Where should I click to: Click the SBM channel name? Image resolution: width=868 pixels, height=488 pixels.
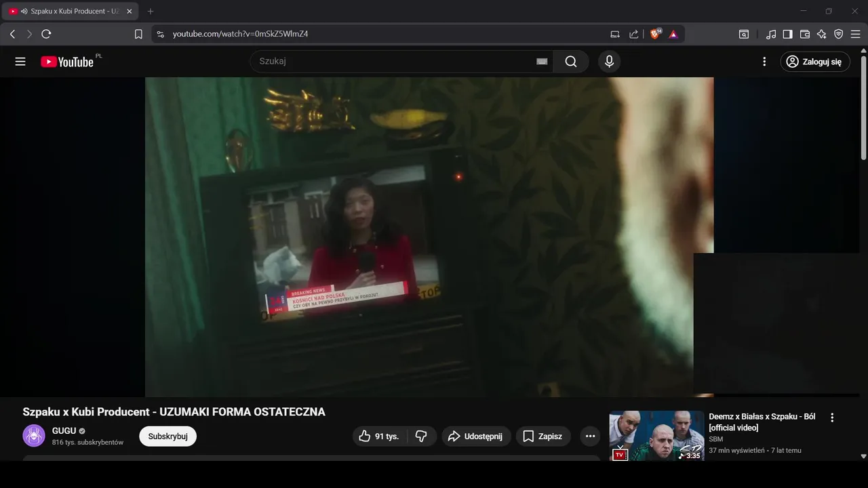coord(715,439)
